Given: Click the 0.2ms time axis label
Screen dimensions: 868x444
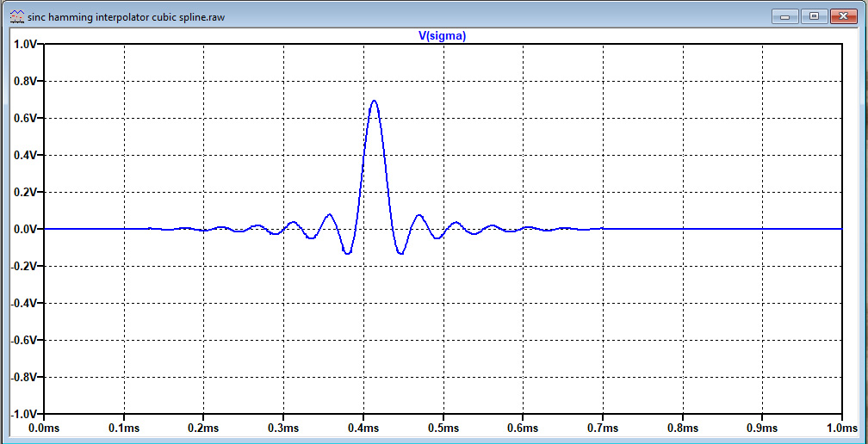Looking at the screenshot, I should [x=204, y=429].
